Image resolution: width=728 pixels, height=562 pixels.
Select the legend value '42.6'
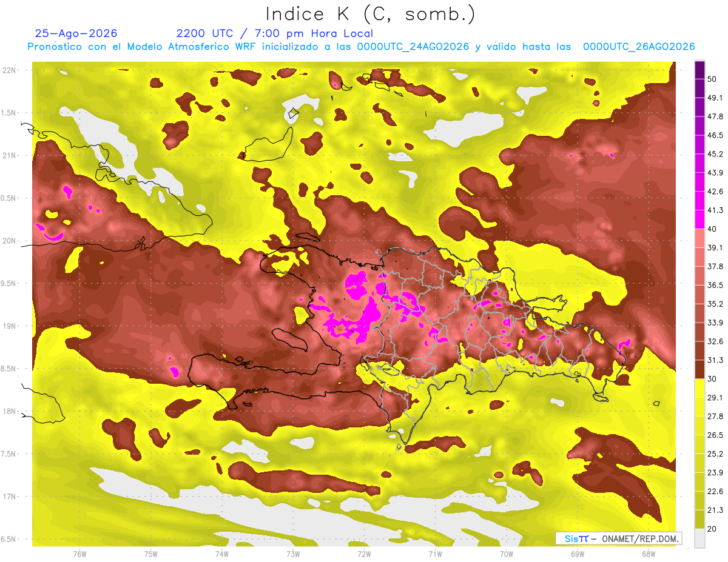(715, 192)
